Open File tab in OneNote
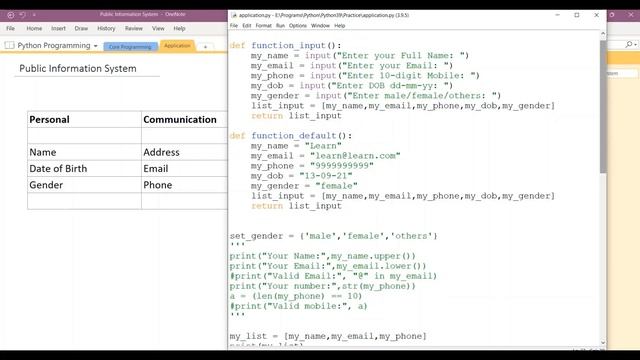Screen dimensions: 640x360 click(11, 29)
